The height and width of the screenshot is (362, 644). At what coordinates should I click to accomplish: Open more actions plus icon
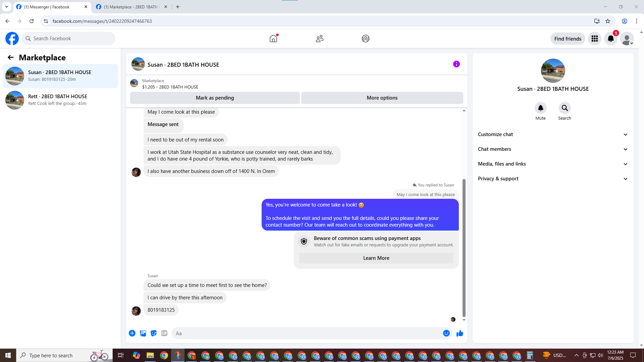tap(132, 333)
